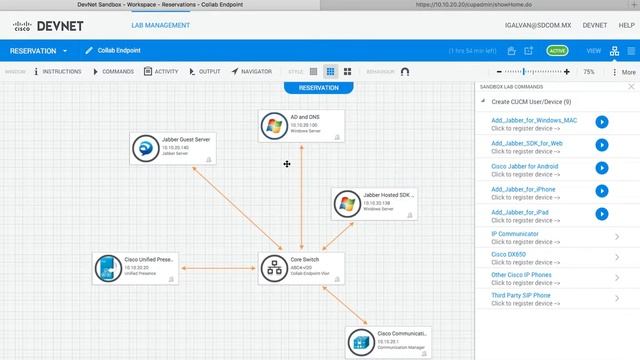This screenshot has width=640, height=360.
Task: Expand the IP Communicator chevron
Action: pyautogui.click(x=617, y=237)
